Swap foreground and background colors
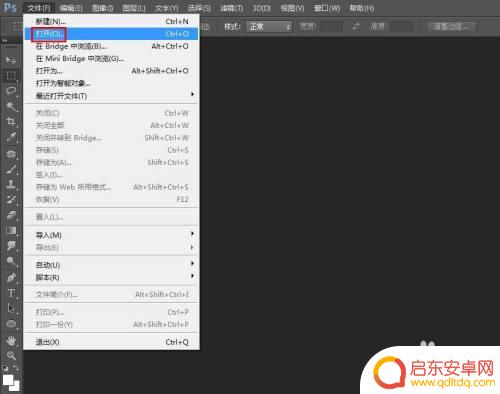The image size is (500, 394). point(16,368)
